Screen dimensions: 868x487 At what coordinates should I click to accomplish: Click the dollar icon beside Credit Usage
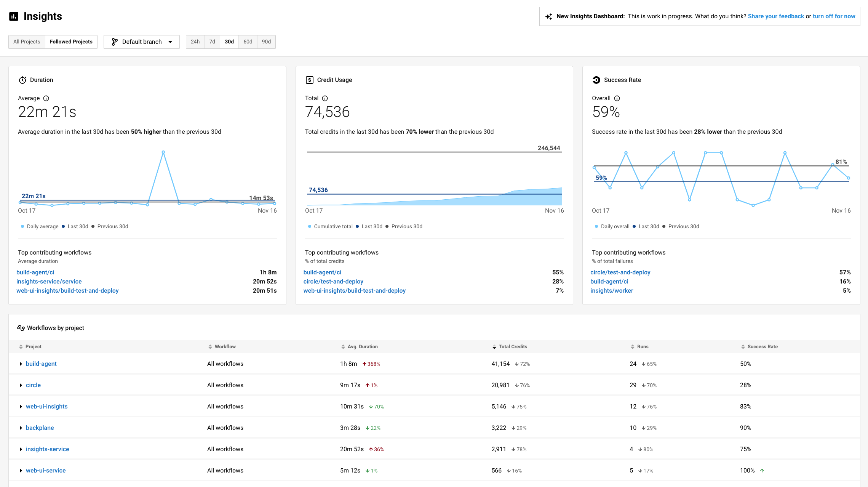[x=310, y=80]
